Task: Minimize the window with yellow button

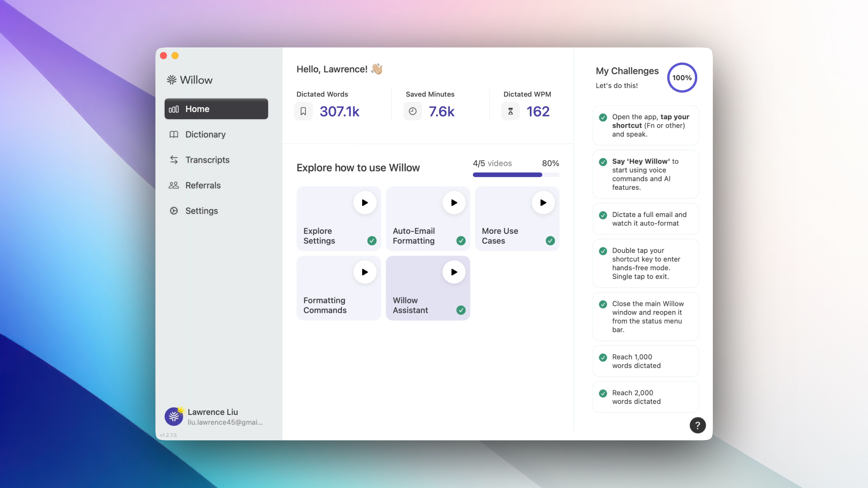Action: 175,56
